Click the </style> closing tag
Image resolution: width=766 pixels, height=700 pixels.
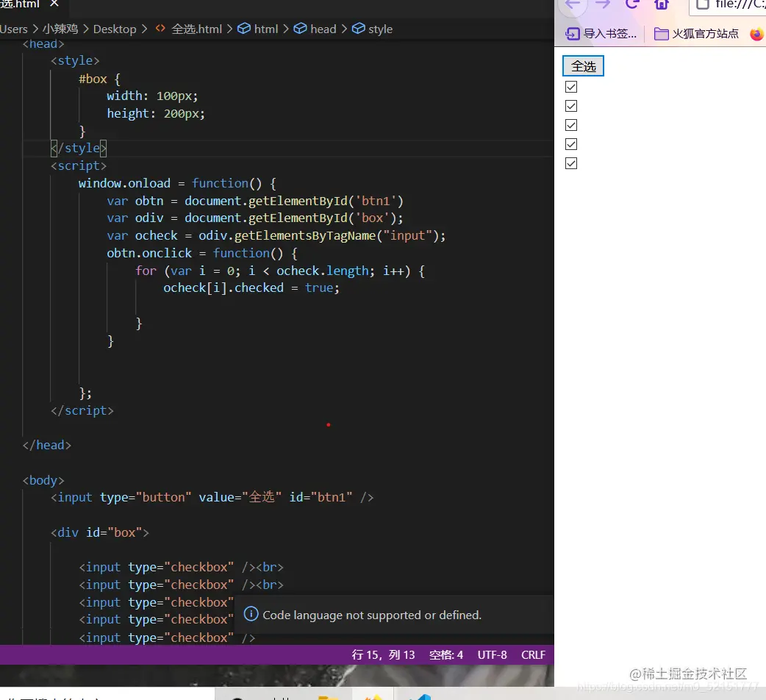click(x=79, y=148)
